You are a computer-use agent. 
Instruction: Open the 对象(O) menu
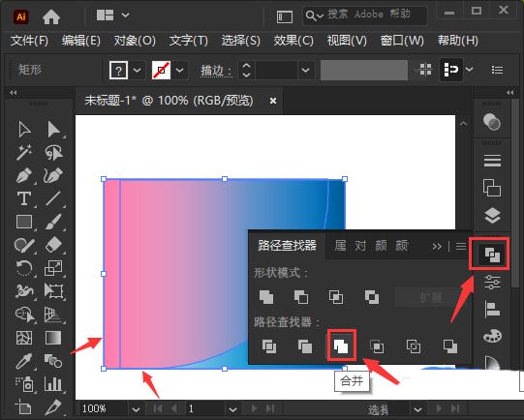click(x=135, y=41)
